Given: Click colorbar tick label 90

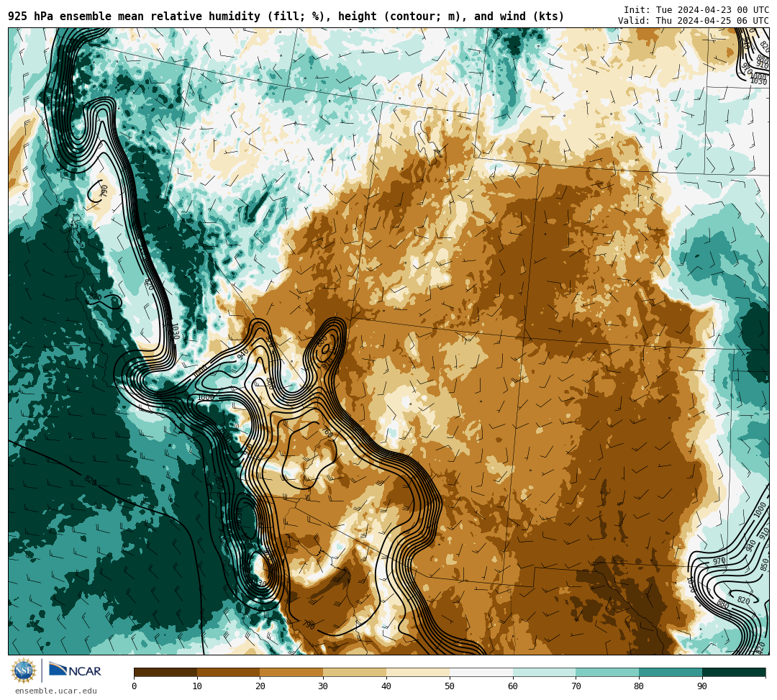Looking at the screenshot, I should point(702,686).
